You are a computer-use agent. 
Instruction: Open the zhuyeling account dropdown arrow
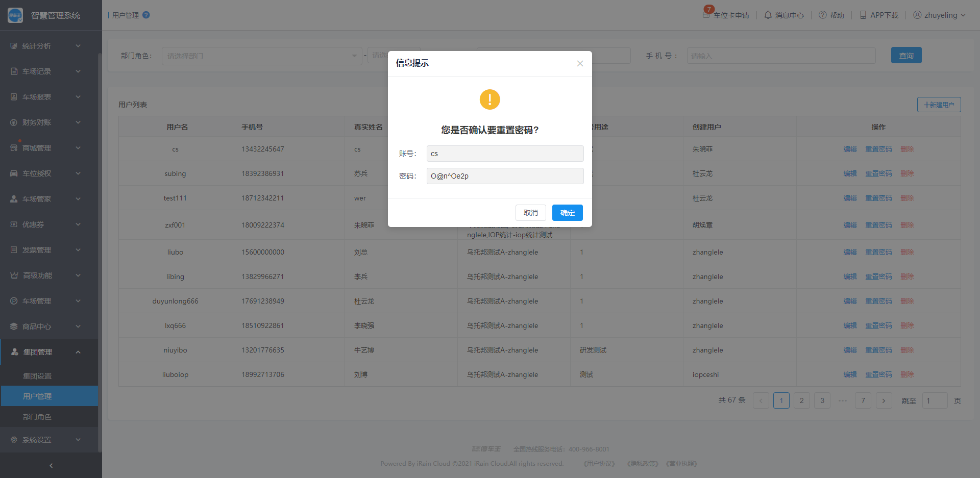point(963,15)
